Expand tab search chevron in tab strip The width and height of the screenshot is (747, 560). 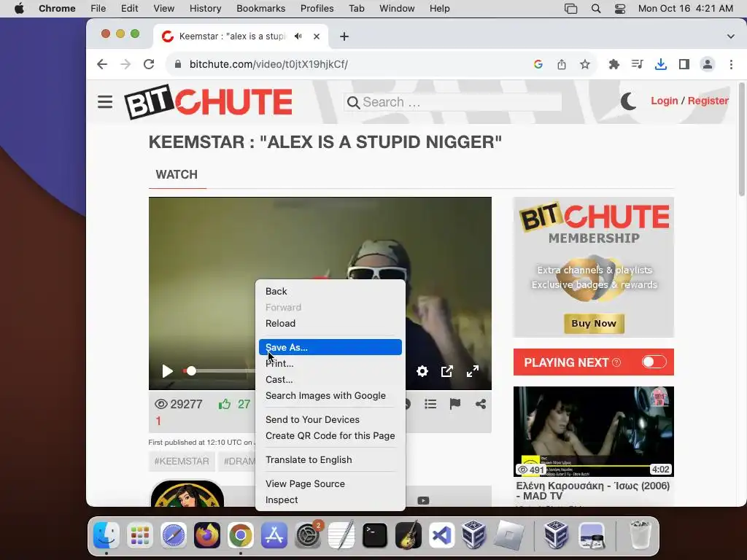730,36
